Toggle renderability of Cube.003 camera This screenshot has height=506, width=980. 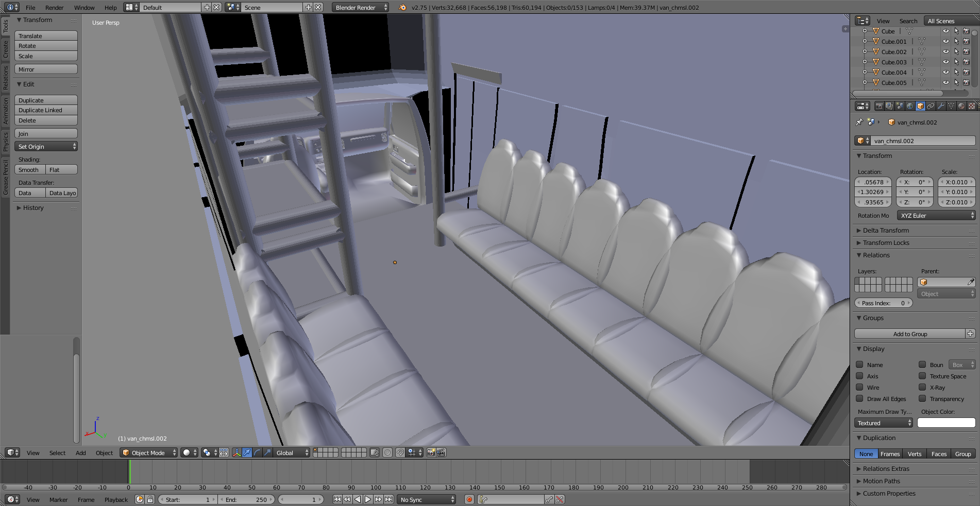[967, 62]
